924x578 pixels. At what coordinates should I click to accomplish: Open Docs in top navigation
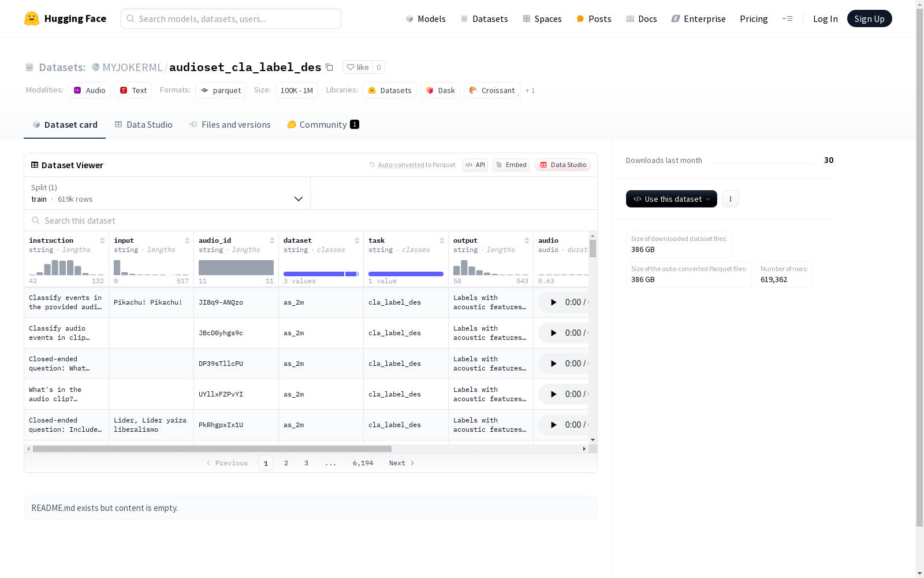(x=641, y=18)
